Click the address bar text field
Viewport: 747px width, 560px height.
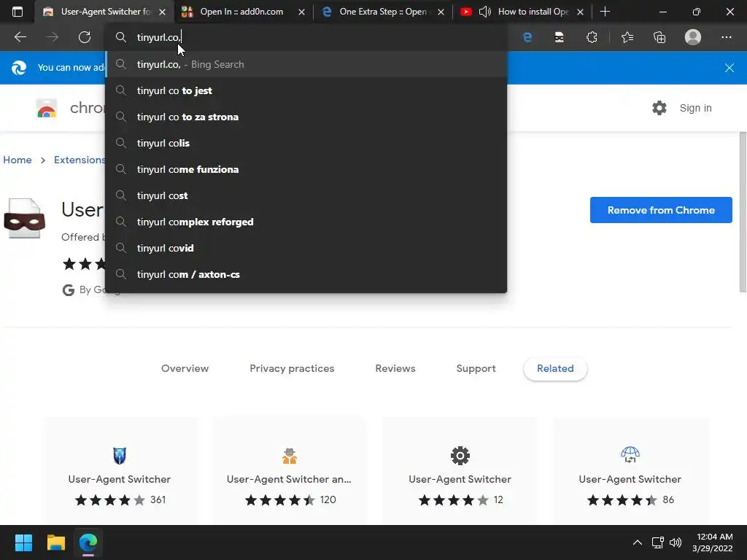click(x=306, y=37)
